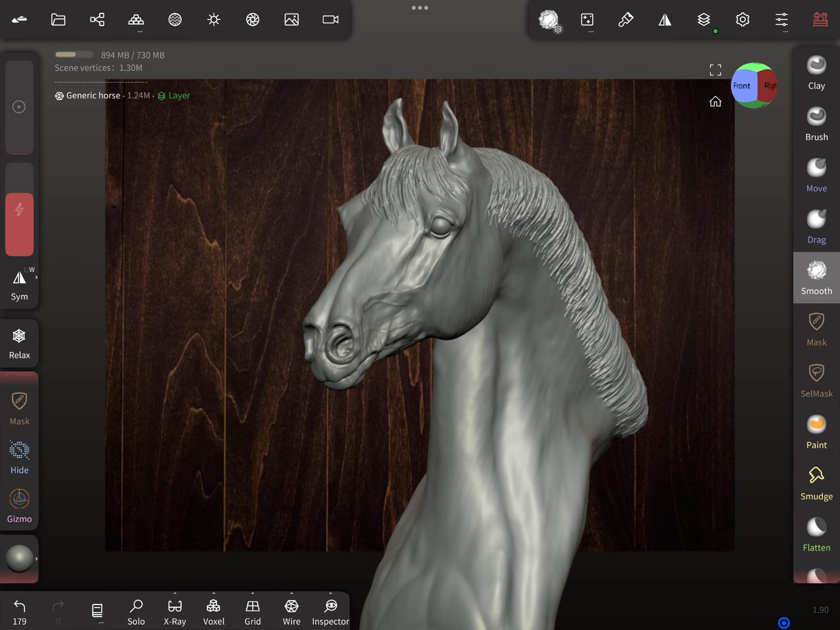Screen dimensions: 840x630
Task: Toggle Wire wireframe display
Action: [291, 612]
